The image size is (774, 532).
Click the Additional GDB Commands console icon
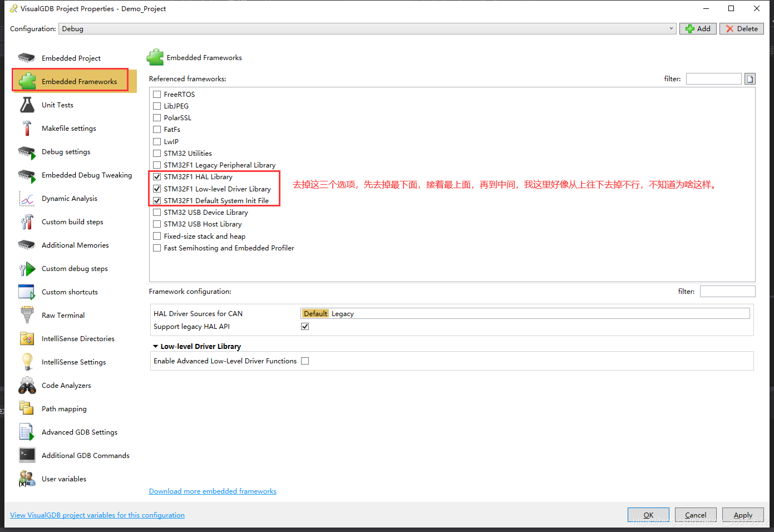click(x=27, y=455)
